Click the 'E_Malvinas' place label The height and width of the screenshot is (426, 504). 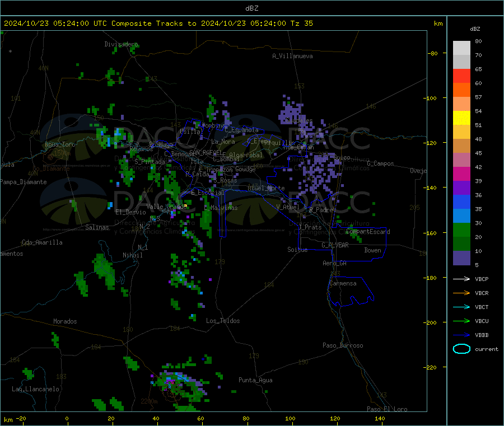click(221, 208)
